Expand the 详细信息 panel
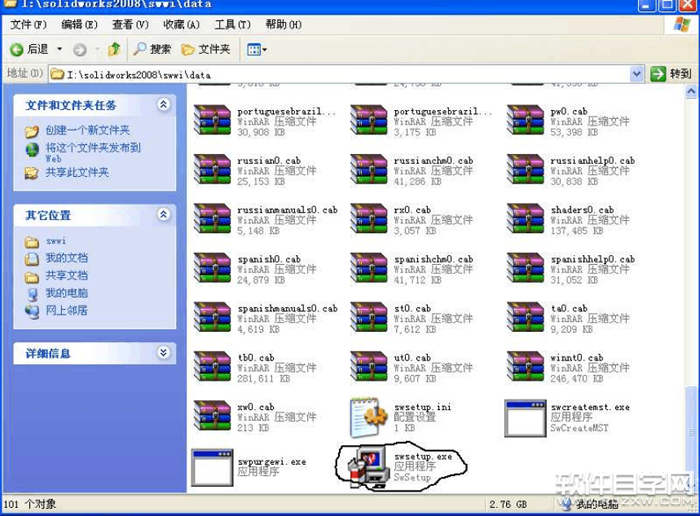This screenshot has height=516, width=700. pyautogui.click(x=163, y=353)
